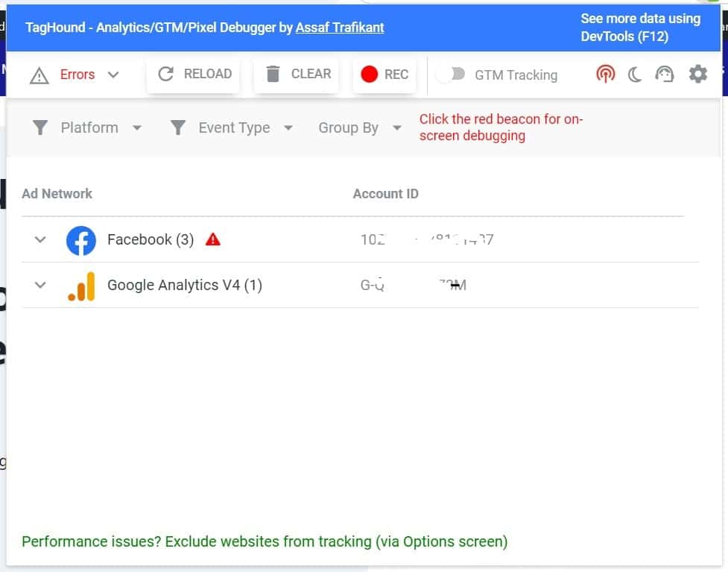Image resolution: width=728 pixels, height=572 pixels.
Task: Click the 'See more data using DevTools' text
Action: (x=640, y=28)
